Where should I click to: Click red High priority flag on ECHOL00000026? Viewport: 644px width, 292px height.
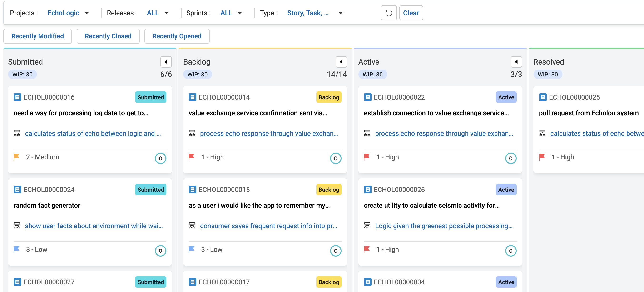click(x=367, y=249)
